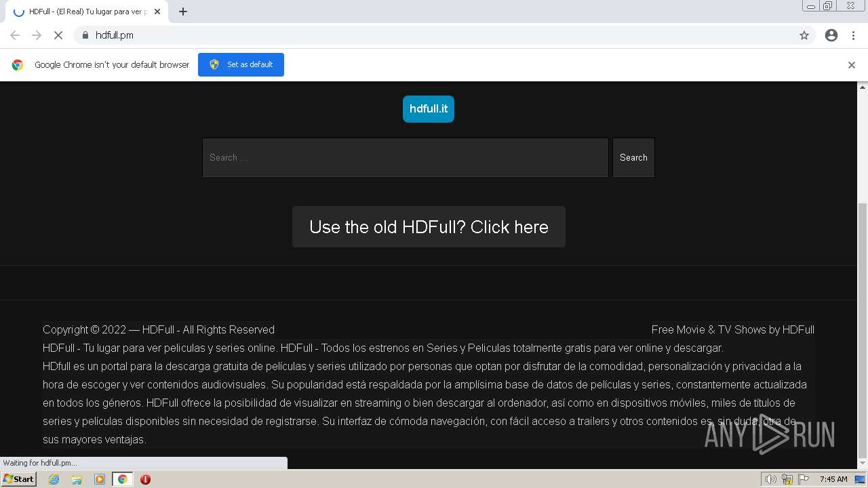Image resolution: width=868 pixels, height=488 pixels.
Task: Open Chrome three-dot menu
Action: (x=853, y=35)
